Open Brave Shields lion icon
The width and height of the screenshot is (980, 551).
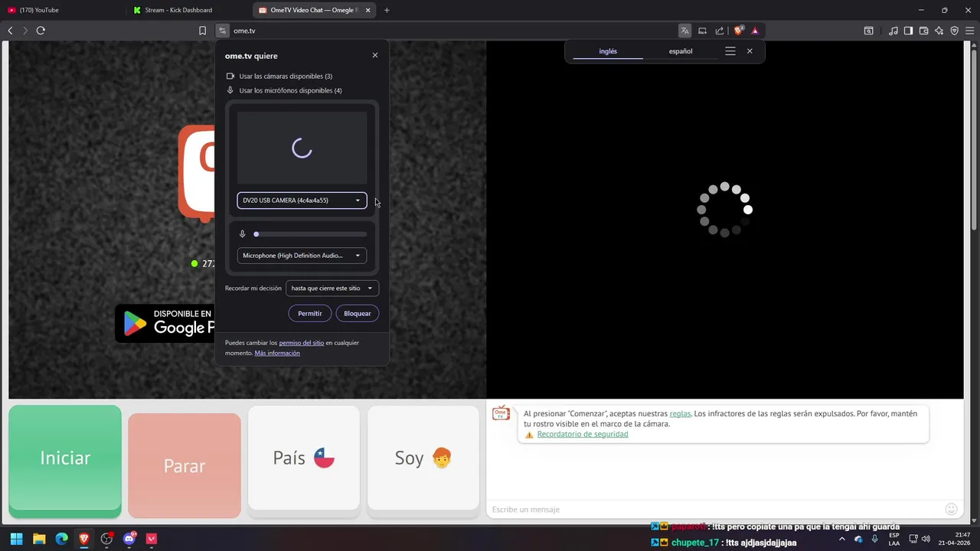[738, 31]
